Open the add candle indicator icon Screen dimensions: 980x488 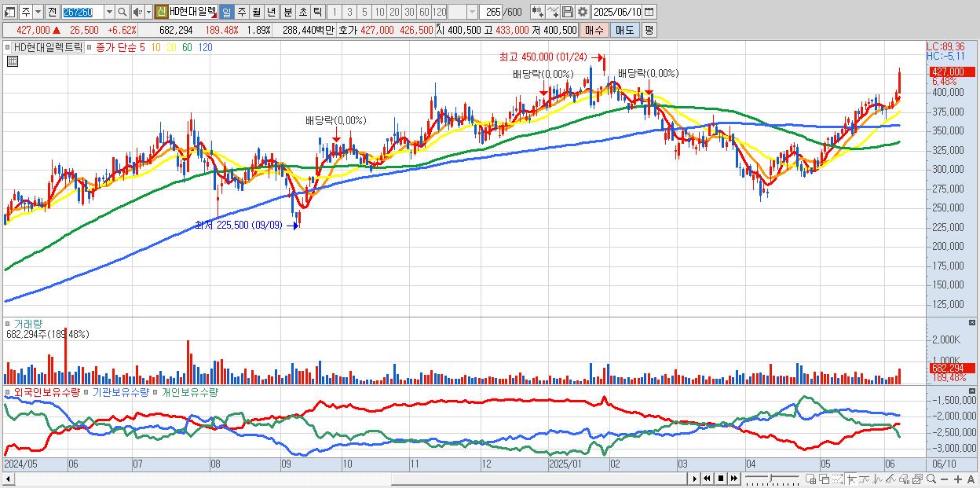[538, 12]
